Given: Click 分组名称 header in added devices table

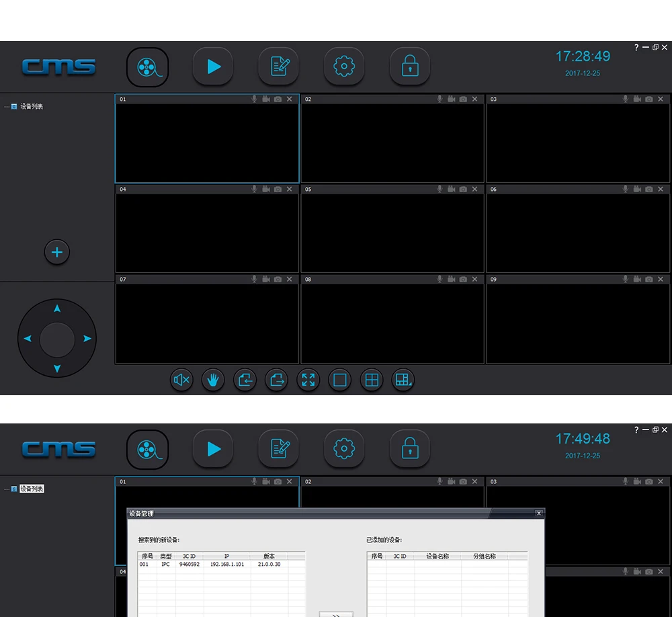Looking at the screenshot, I should tap(485, 556).
